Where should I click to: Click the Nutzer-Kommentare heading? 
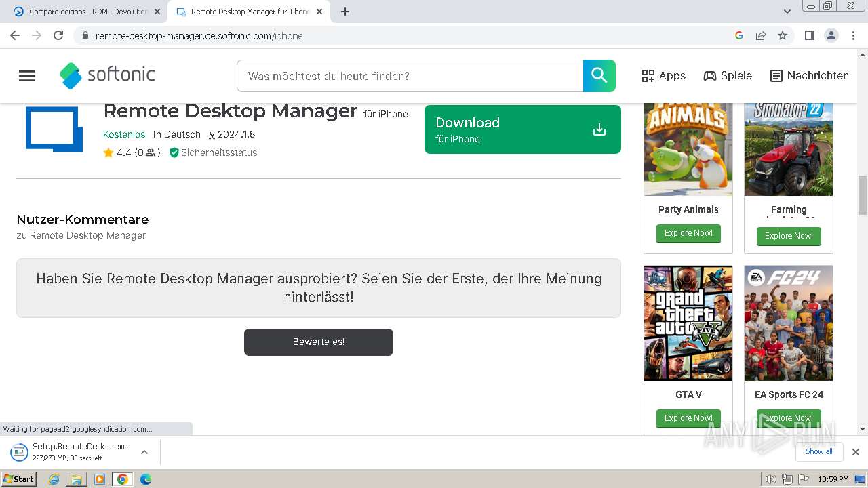82,220
